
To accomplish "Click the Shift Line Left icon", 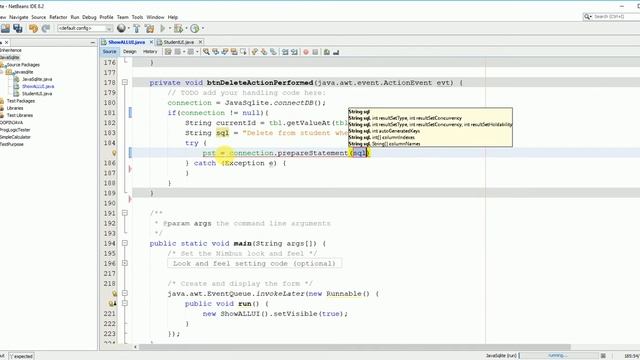I will pyautogui.click(x=285, y=52).
